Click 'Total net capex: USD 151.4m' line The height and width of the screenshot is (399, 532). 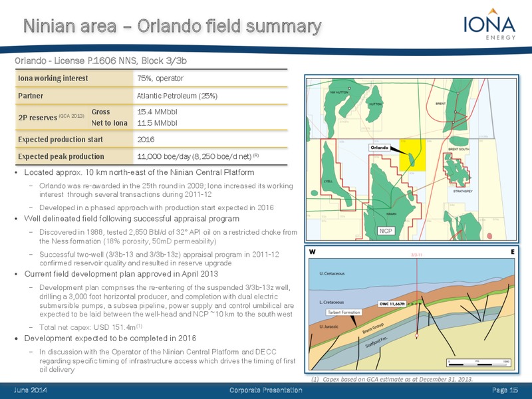click(90, 327)
